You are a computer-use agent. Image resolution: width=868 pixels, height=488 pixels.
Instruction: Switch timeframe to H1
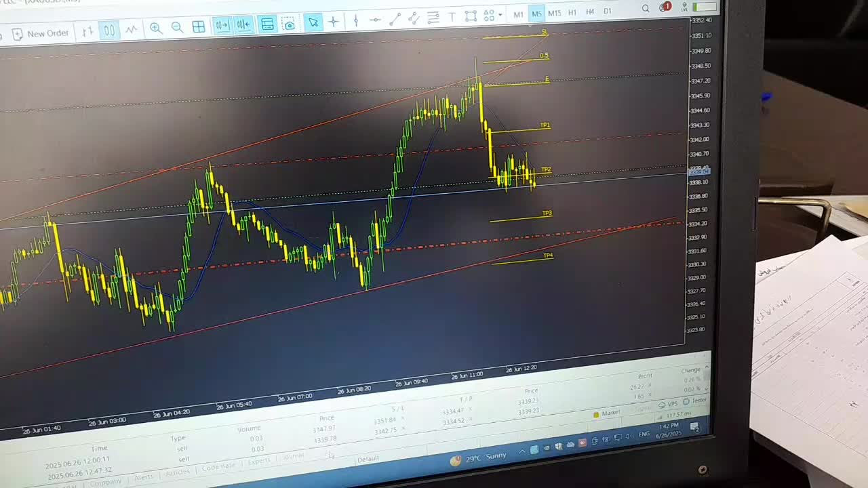572,12
